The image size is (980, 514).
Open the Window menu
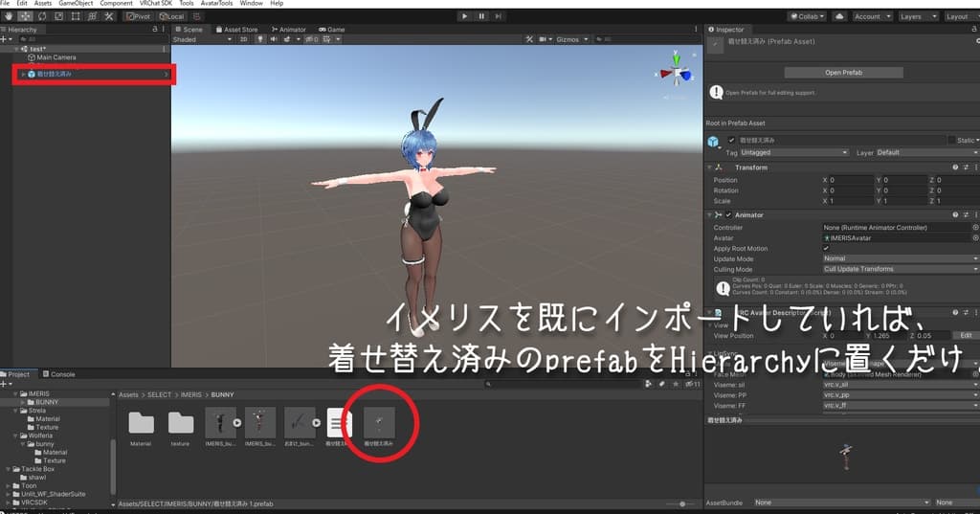(252, 3)
